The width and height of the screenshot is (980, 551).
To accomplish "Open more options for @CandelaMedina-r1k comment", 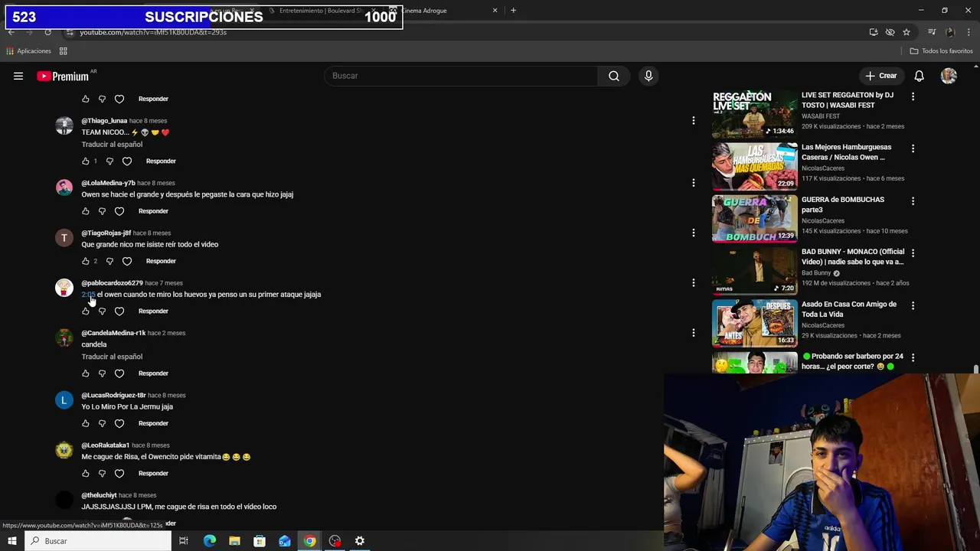I will (694, 333).
